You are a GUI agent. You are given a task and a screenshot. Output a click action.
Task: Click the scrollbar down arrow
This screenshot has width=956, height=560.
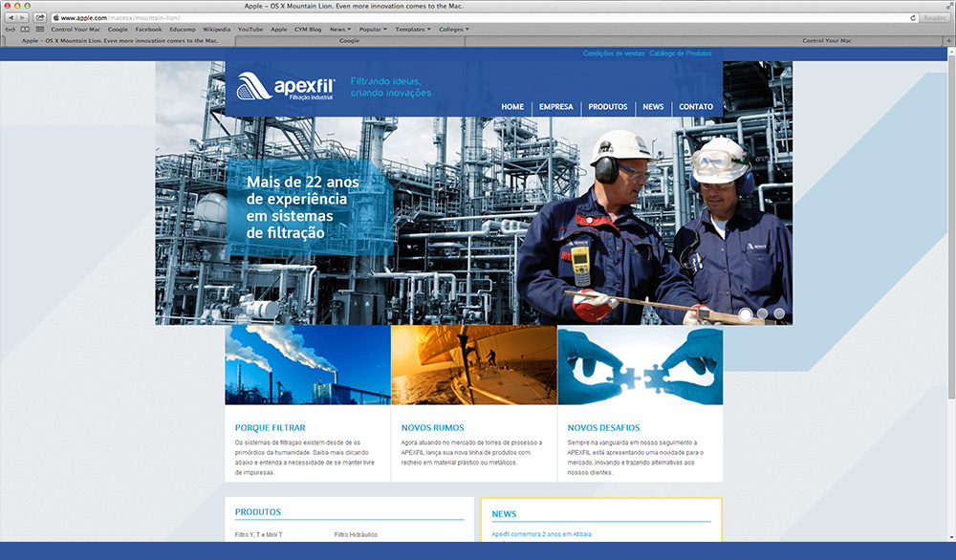[x=951, y=537]
